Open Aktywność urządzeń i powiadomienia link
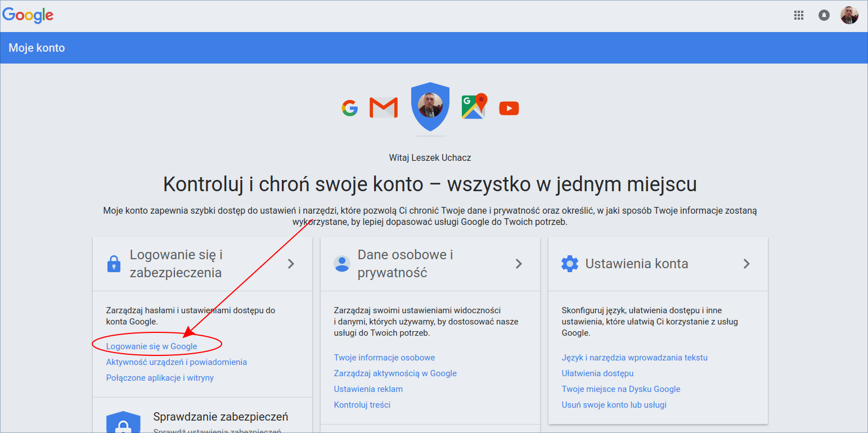The image size is (868, 433). click(x=177, y=362)
